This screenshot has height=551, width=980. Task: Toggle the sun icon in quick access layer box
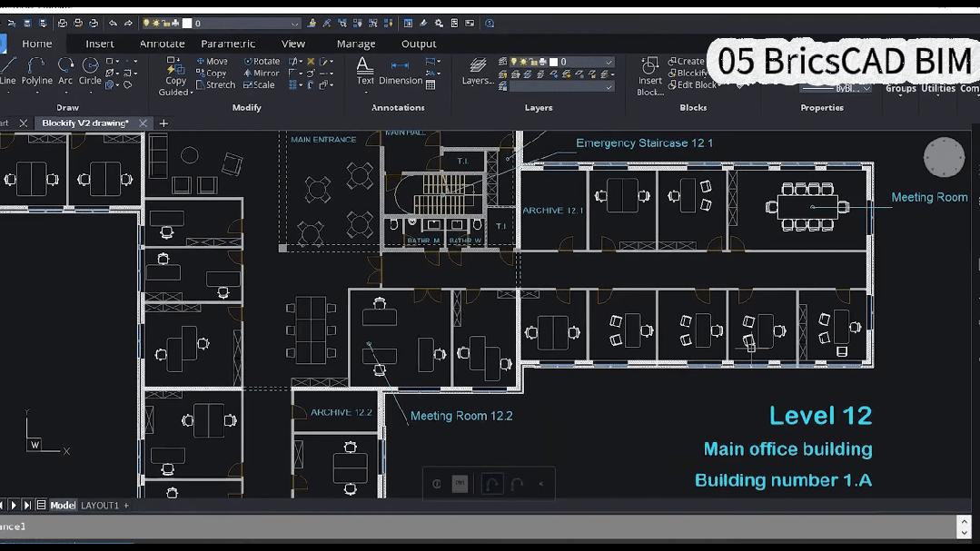(155, 23)
